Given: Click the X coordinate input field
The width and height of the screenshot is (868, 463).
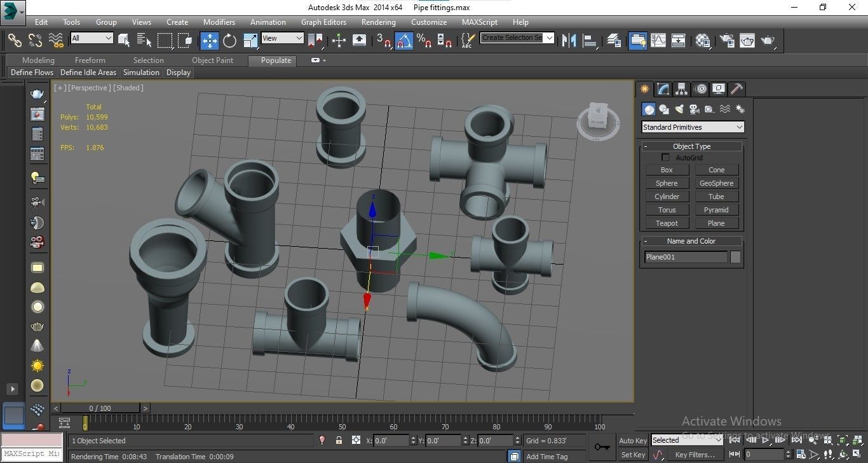Looking at the screenshot, I should click(x=390, y=440).
